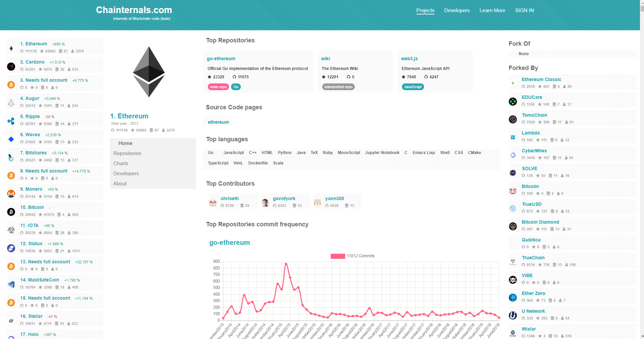
Task: Click the Cardano logo icon
Action: coord(11,67)
